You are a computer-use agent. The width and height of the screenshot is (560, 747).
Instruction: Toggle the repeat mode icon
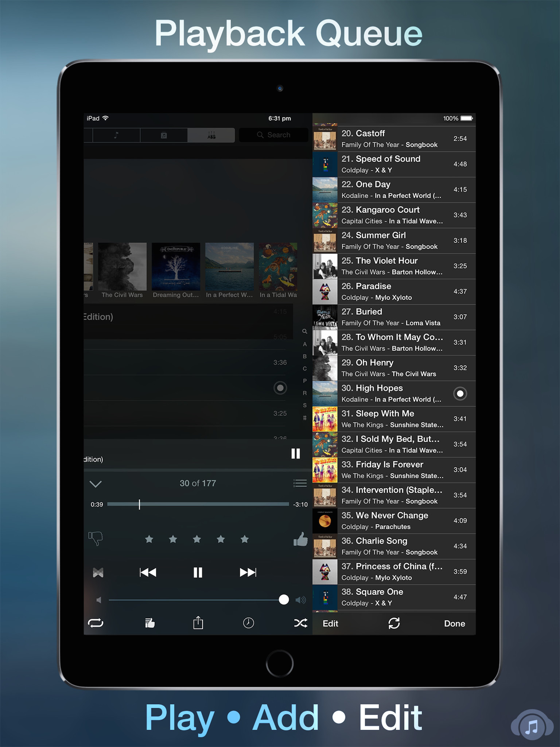point(96,623)
